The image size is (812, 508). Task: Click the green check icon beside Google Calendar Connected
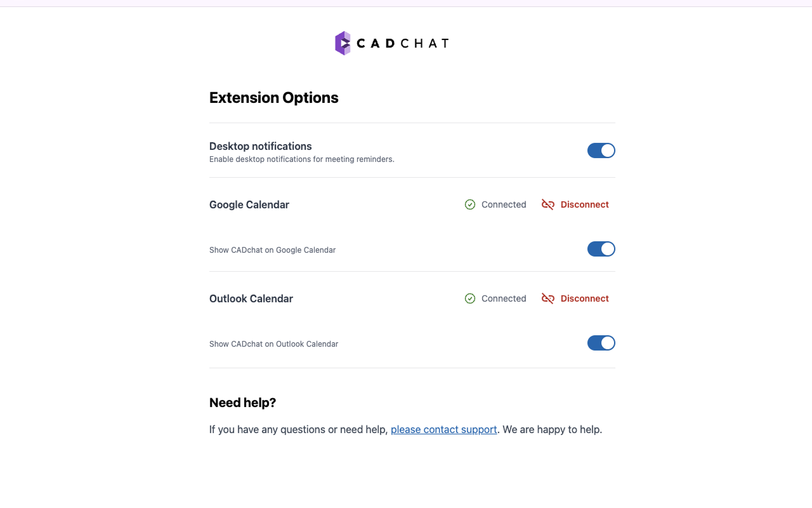click(x=470, y=204)
